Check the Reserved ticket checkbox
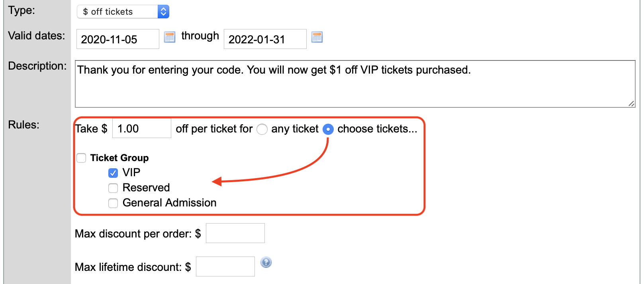The height and width of the screenshot is (284, 644). click(113, 188)
